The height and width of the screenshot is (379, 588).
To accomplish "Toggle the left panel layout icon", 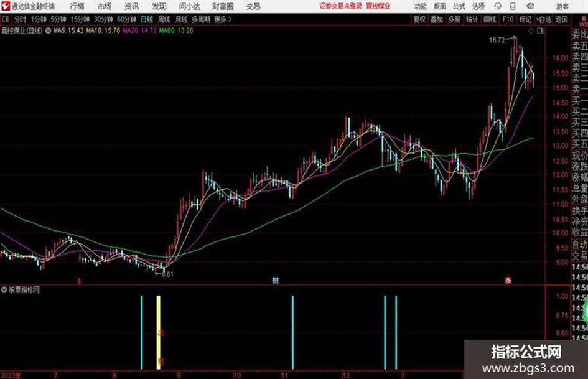I will [x=6, y=19].
